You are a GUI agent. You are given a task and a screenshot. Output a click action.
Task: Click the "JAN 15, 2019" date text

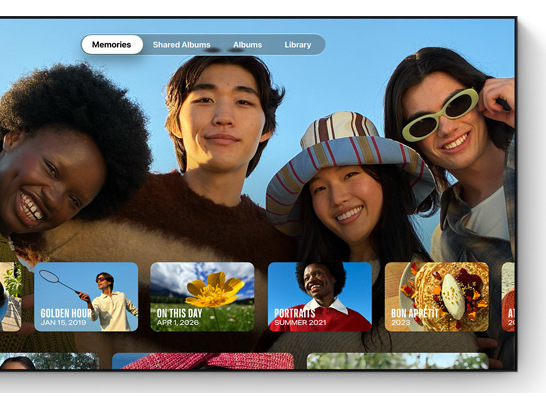tap(63, 322)
